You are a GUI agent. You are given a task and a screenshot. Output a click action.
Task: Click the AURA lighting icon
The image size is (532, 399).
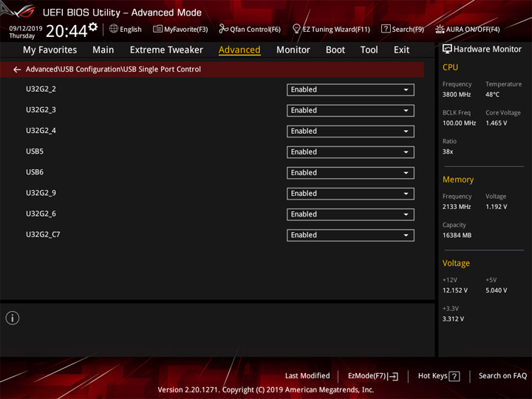click(x=440, y=29)
